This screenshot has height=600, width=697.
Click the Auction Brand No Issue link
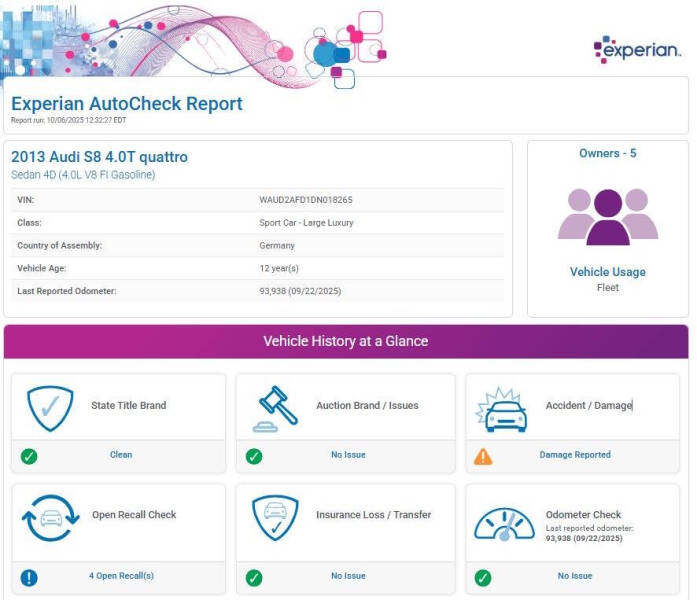click(348, 455)
